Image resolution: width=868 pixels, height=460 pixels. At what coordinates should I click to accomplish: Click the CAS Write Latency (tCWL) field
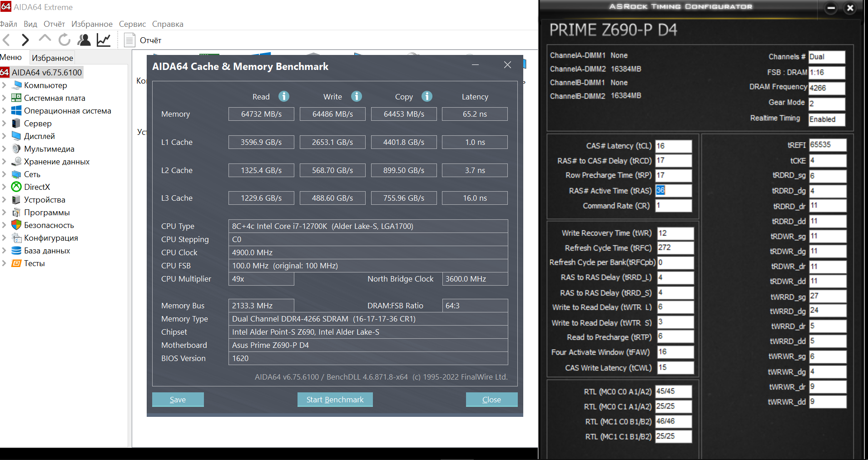tap(675, 367)
